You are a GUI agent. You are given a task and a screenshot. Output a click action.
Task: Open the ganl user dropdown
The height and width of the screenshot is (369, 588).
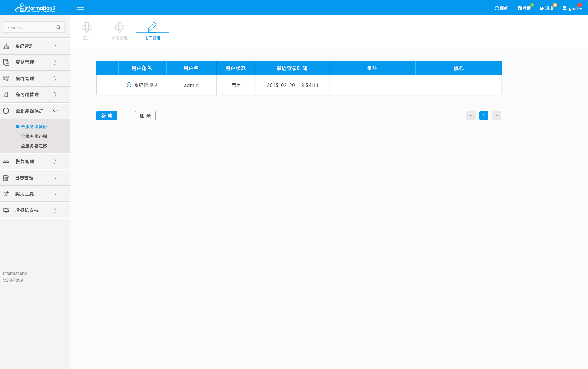pyautogui.click(x=572, y=8)
